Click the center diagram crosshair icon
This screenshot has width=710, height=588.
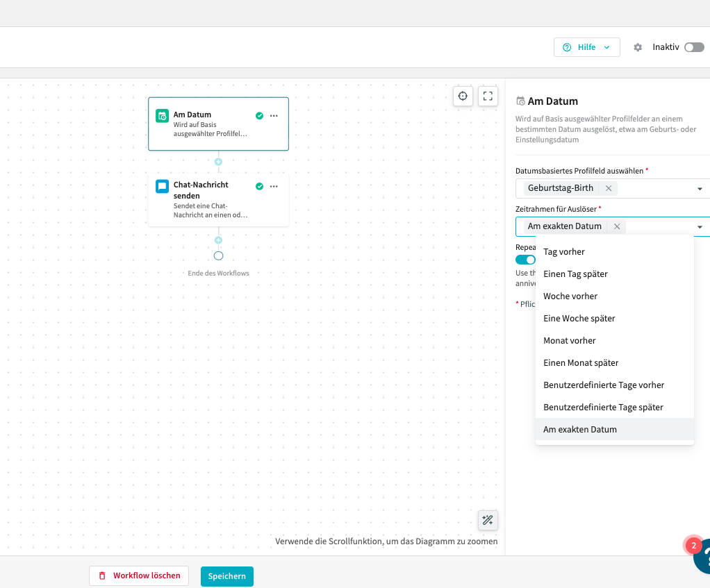tap(463, 96)
